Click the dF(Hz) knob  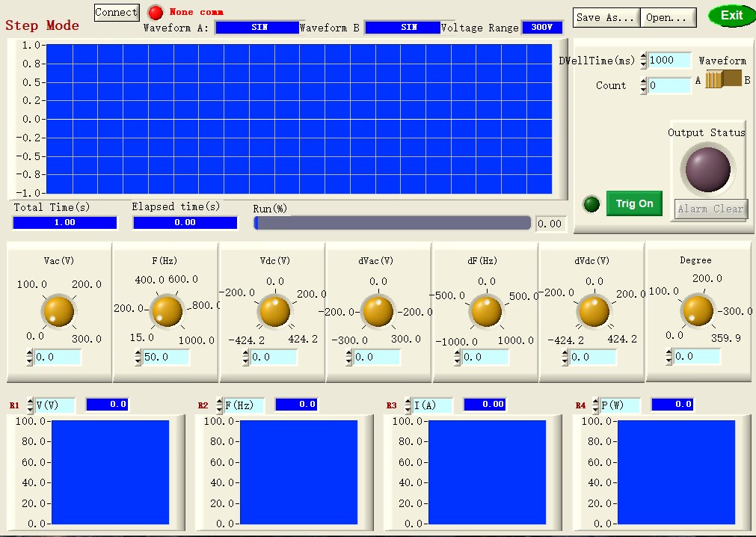(487, 311)
